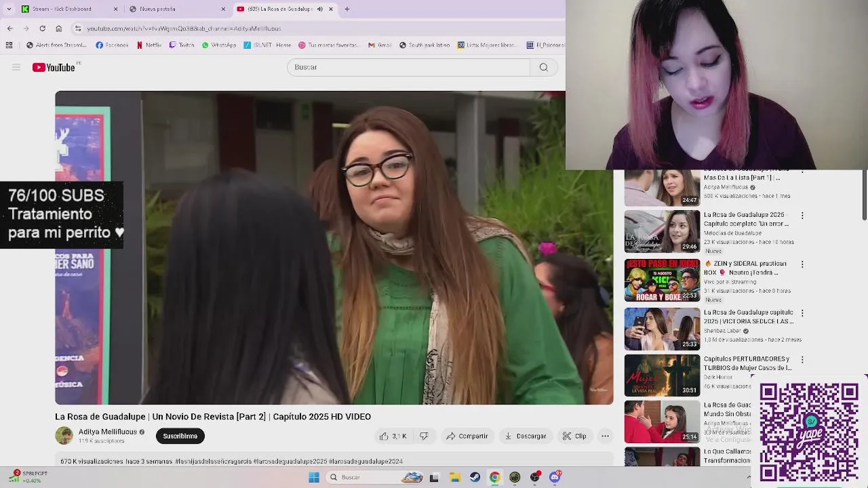Open Chrome icon in taskbar
Image resolution: width=868 pixels, height=488 pixels.
[494, 477]
